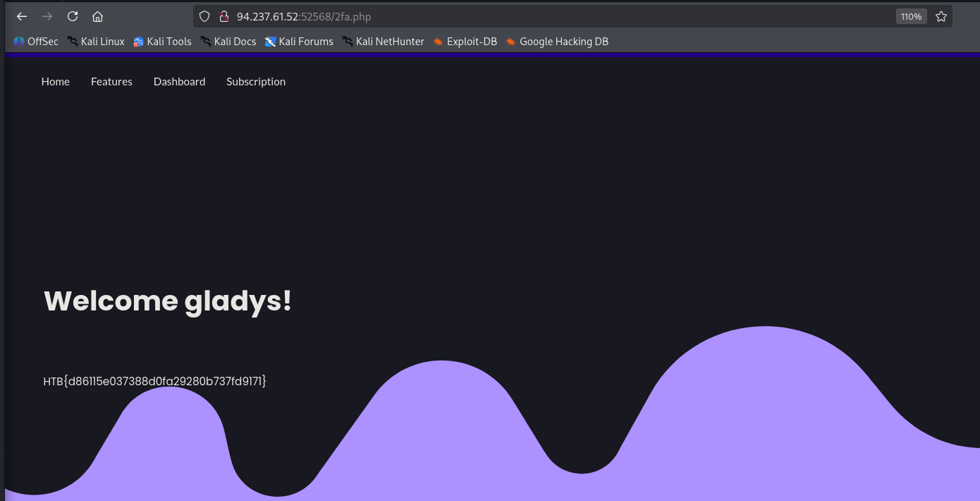Open the Exploit-DB bookmark
980x501 pixels.
(465, 42)
